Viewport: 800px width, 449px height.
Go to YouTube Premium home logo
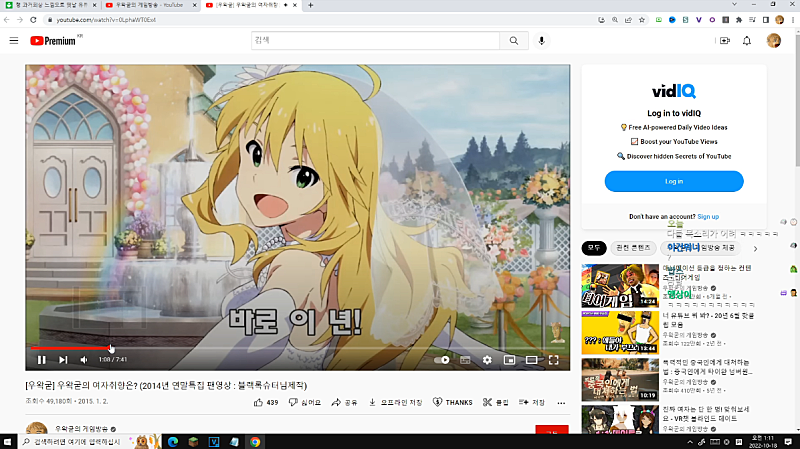point(53,41)
